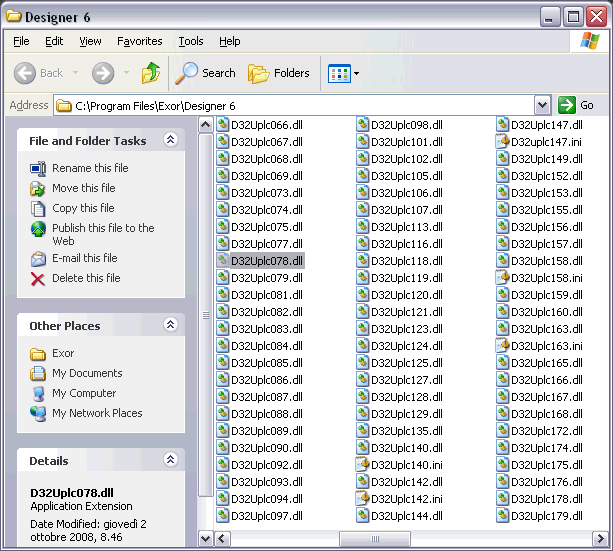Click the horizontal scroll right arrow
Image resolution: width=613 pixels, height=551 pixels.
[x=600, y=539]
